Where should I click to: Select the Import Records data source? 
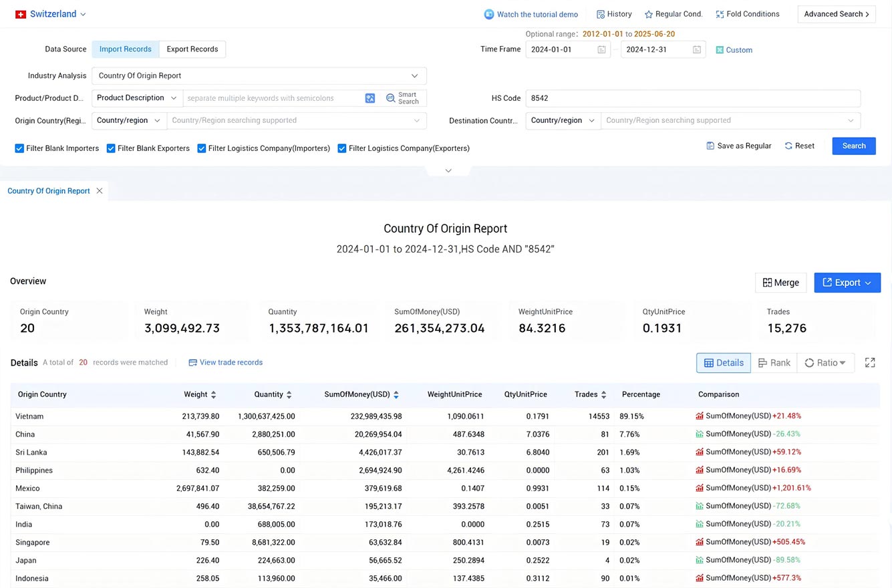126,49
